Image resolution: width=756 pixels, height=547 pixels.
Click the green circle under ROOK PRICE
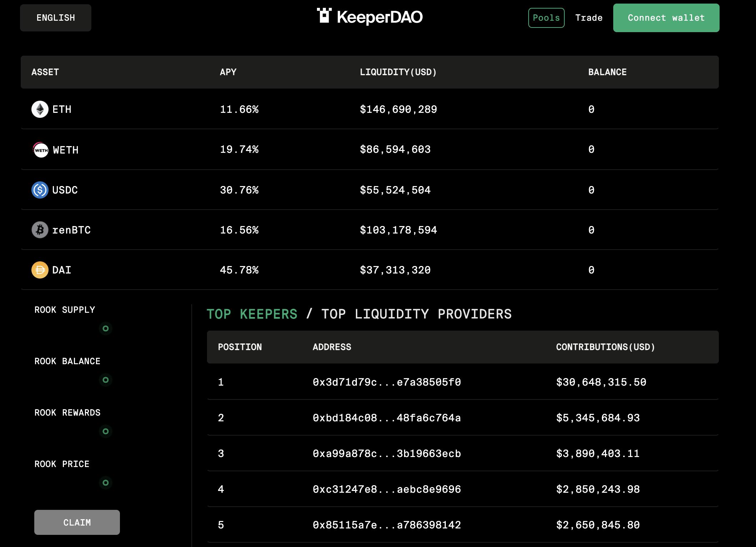point(106,483)
